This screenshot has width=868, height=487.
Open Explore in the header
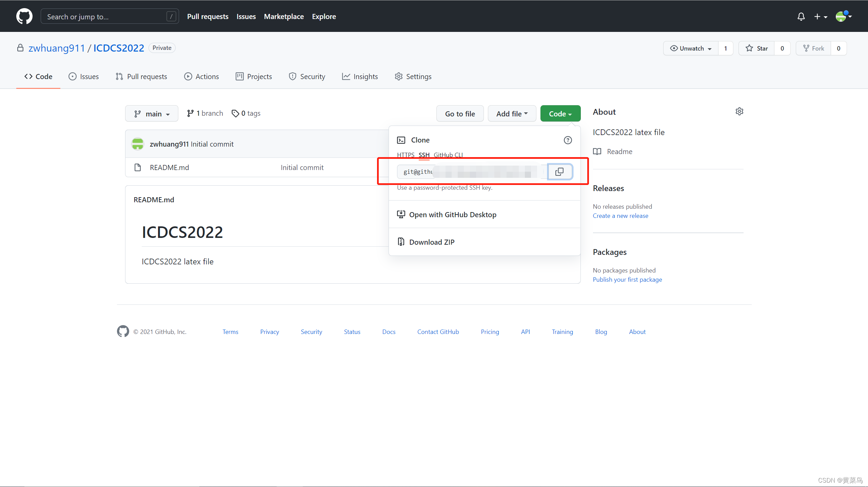coord(324,16)
